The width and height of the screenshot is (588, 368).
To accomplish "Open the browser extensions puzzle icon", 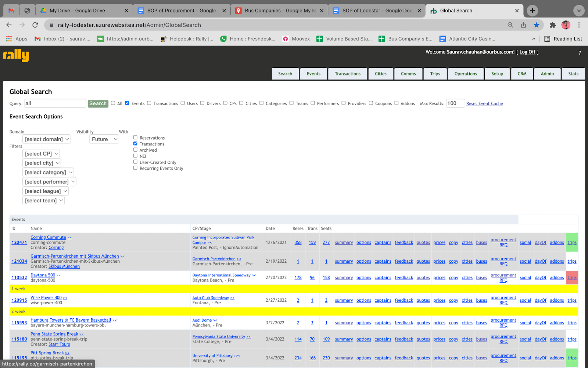I will (x=553, y=25).
